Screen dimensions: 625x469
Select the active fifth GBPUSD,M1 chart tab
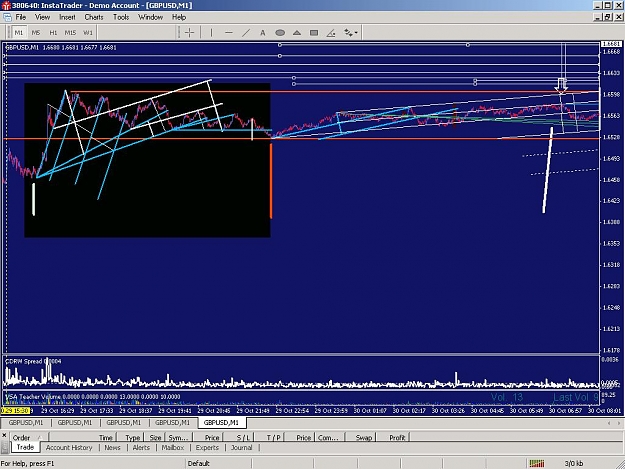(221, 422)
